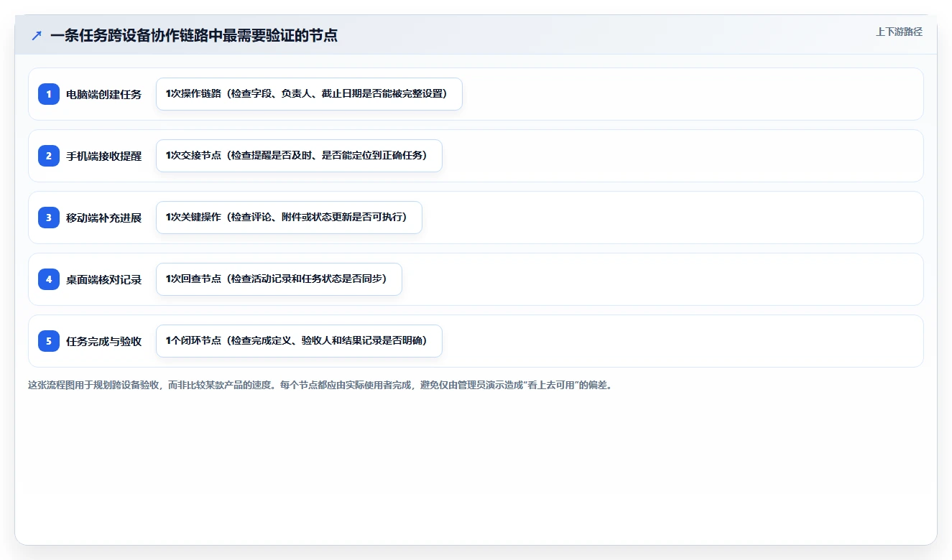Select the step 5 number badge
This screenshot has height=560, width=952.
[x=49, y=341]
